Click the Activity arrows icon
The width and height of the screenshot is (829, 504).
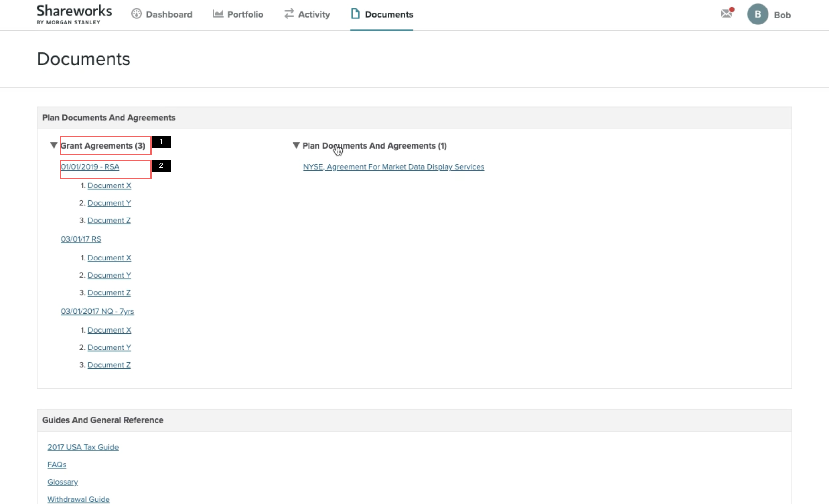289,14
